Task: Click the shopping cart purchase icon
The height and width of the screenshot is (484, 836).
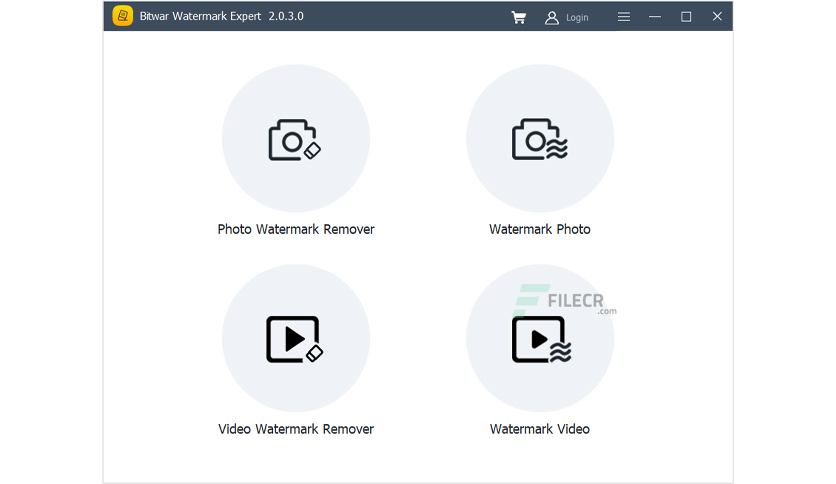Action: point(518,17)
